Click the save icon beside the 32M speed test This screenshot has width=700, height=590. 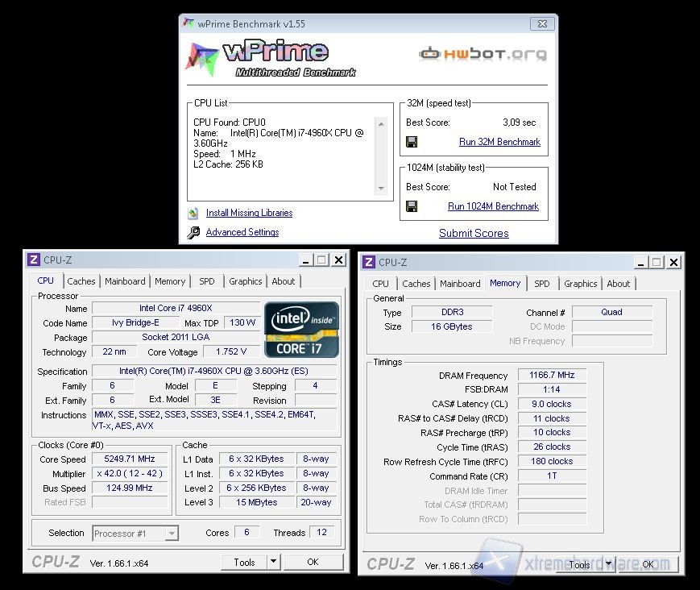(x=412, y=141)
